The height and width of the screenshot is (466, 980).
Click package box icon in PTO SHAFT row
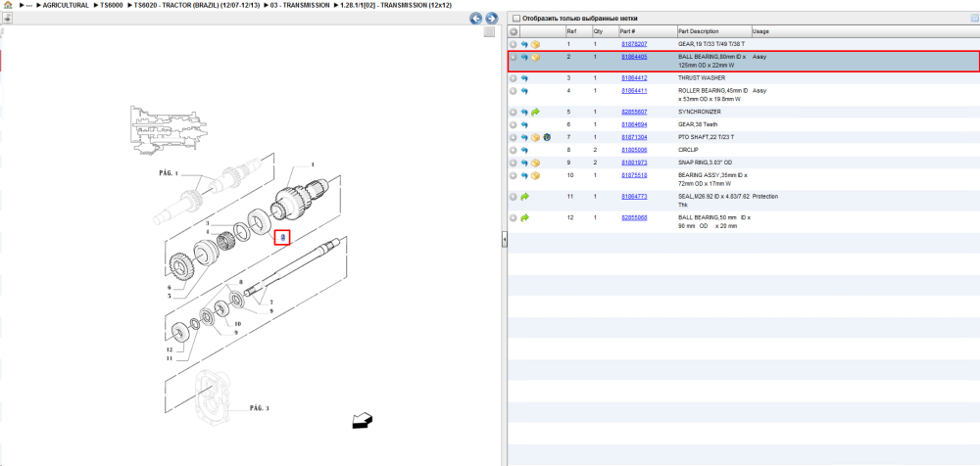coord(536,137)
